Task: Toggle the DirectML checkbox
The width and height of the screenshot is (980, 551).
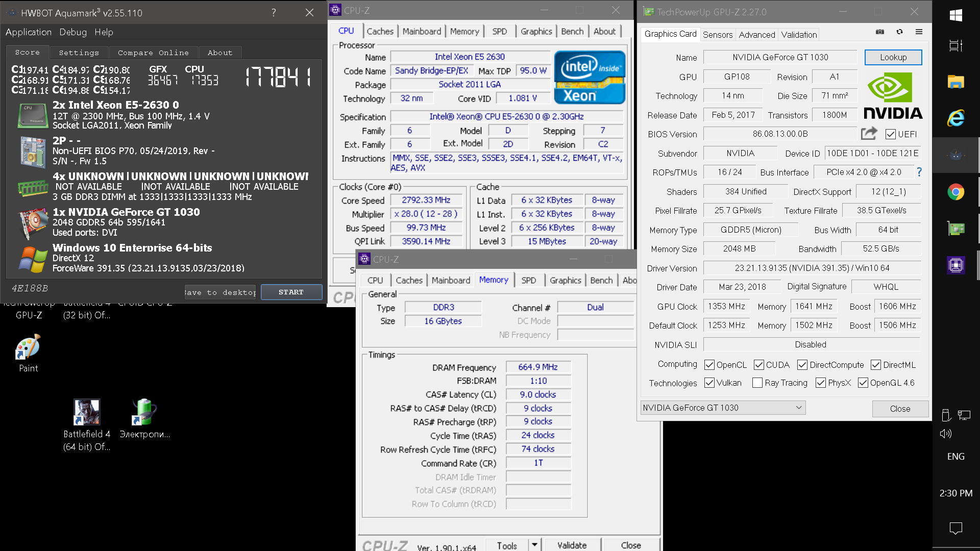Action: (x=876, y=365)
